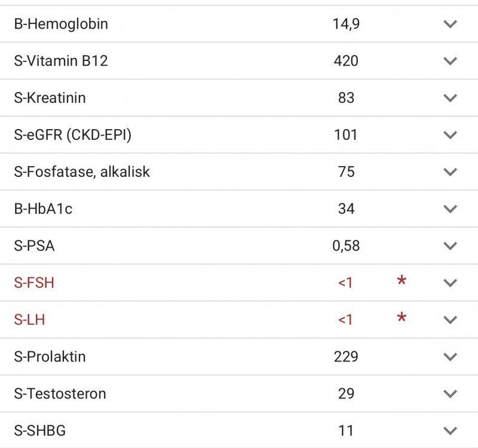Select the S-FSH test name
The image size is (478, 448).
click(x=34, y=283)
